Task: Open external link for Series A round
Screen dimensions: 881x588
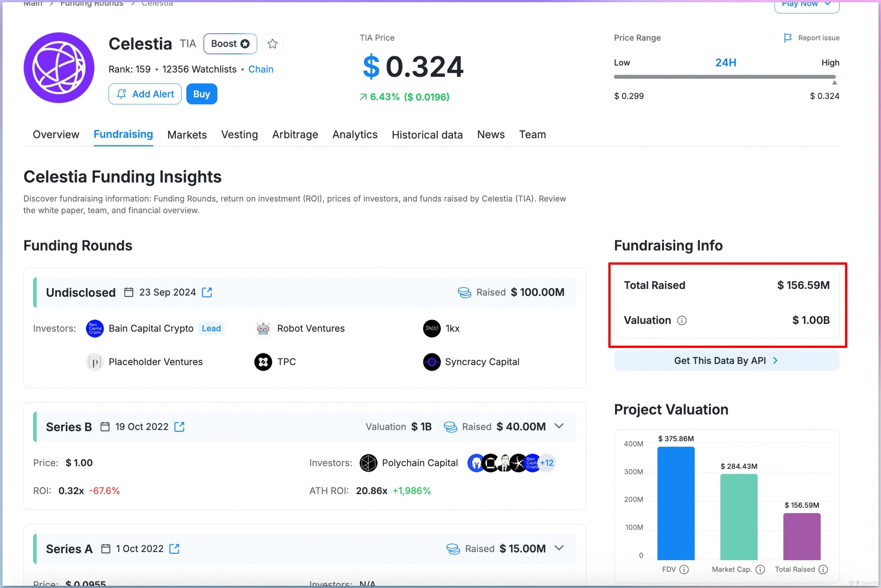Action: click(174, 549)
